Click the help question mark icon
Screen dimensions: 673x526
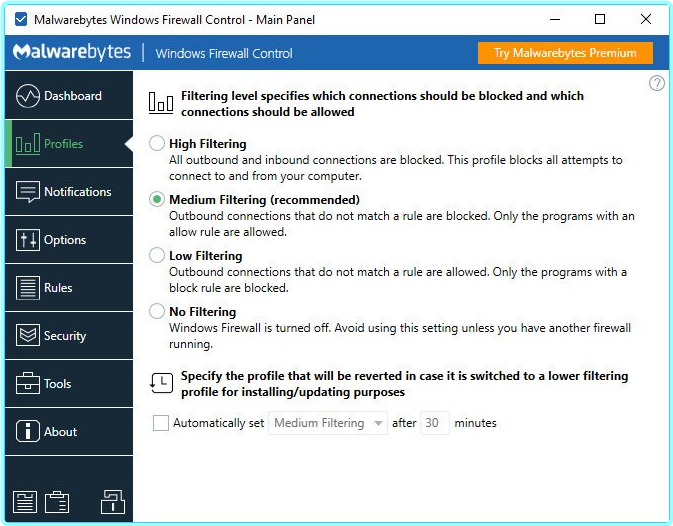(x=657, y=83)
